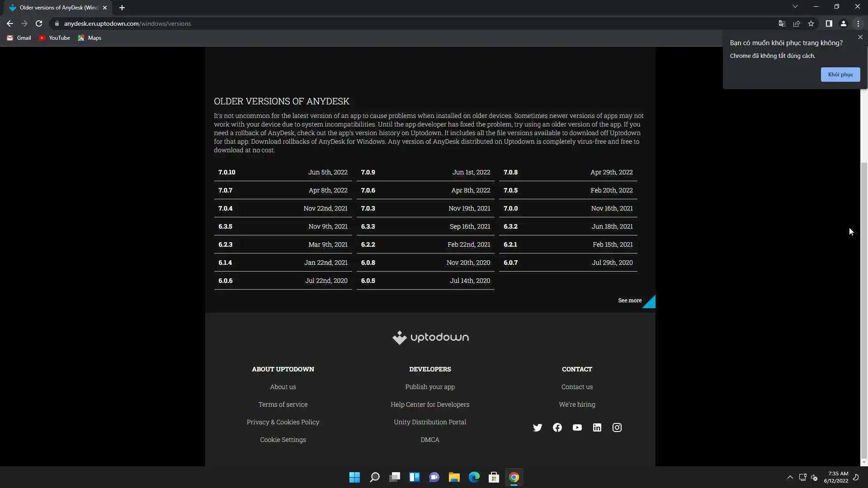Open the Instagram icon in footer
The width and height of the screenshot is (868, 488).
(617, 427)
